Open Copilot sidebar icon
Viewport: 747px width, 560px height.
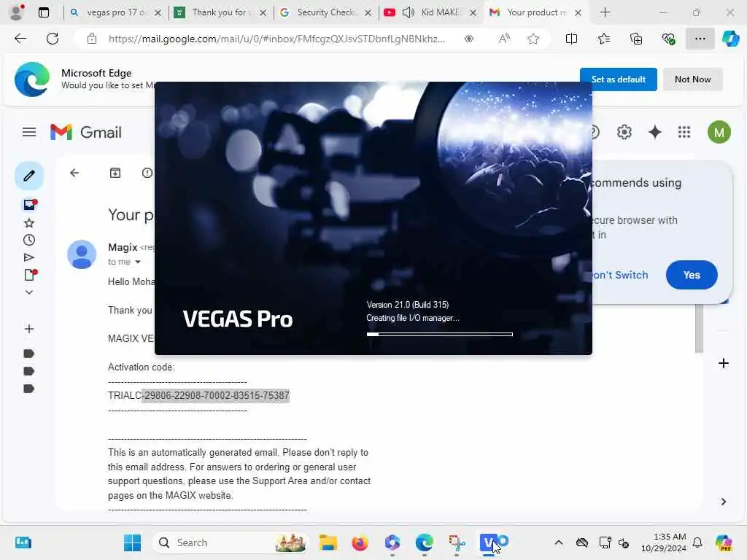pos(730,39)
